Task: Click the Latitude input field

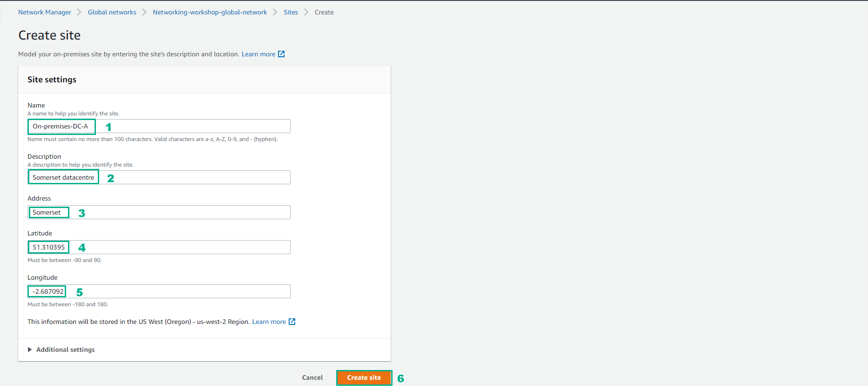Action: 159,247
